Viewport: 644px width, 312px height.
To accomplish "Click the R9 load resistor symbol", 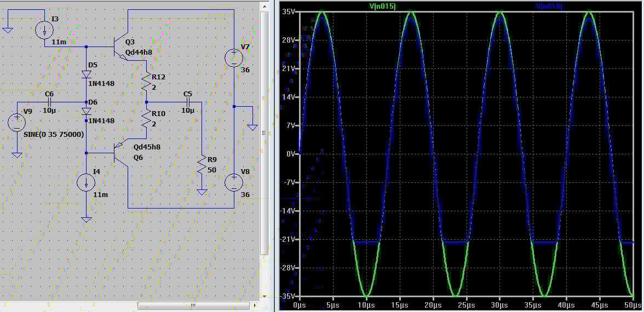I will [202, 165].
